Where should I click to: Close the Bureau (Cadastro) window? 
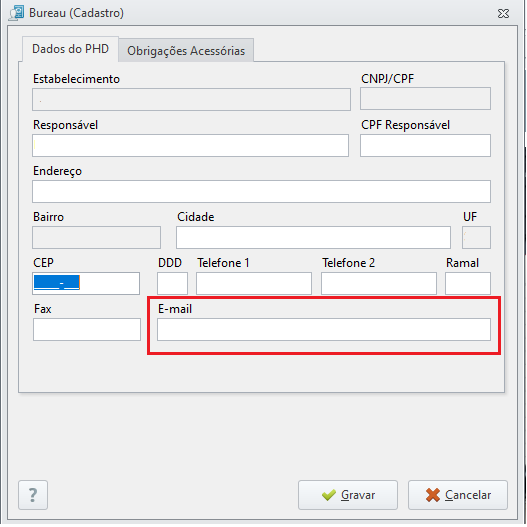[503, 13]
